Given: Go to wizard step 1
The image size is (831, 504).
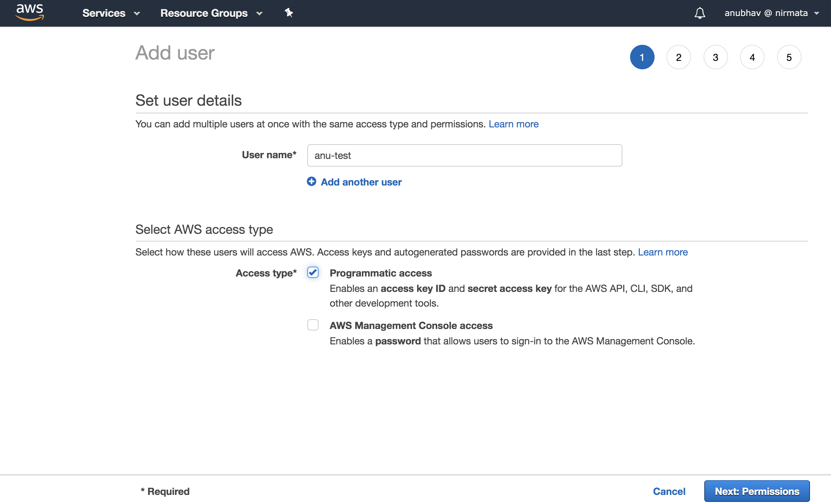Looking at the screenshot, I should tap(642, 57).
